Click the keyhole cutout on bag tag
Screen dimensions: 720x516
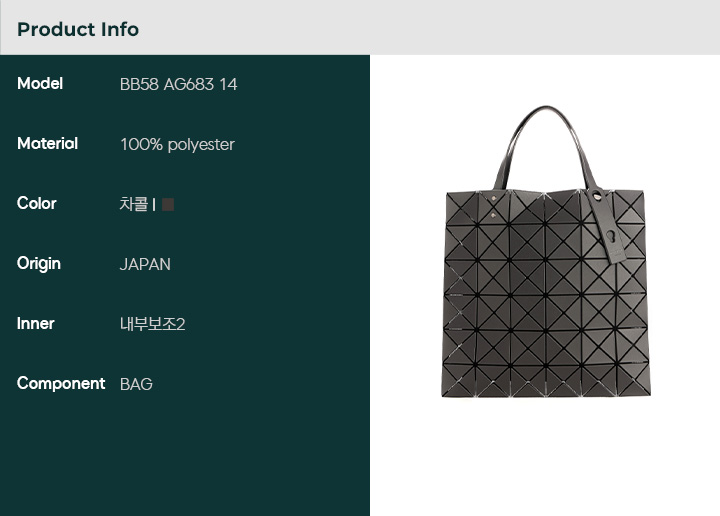coord(611,237)
